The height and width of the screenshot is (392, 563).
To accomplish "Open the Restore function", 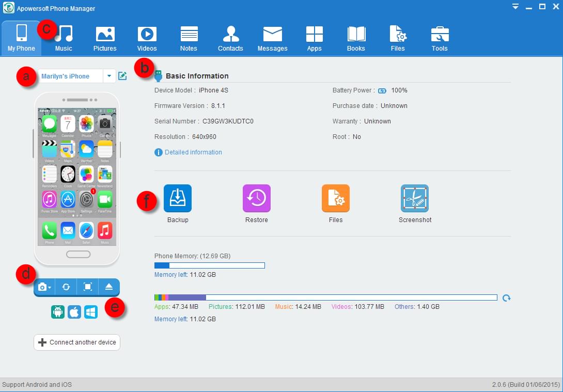I will coord(256,198).
